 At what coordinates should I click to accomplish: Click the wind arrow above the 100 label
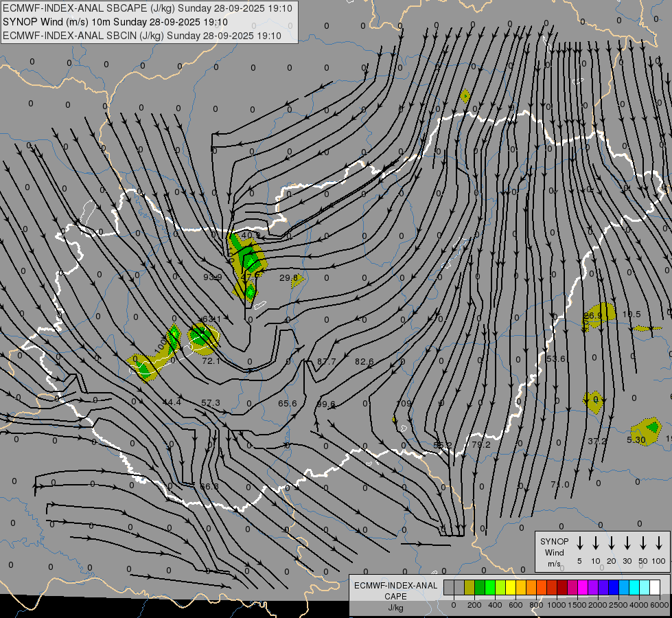[x=659, y=543]
